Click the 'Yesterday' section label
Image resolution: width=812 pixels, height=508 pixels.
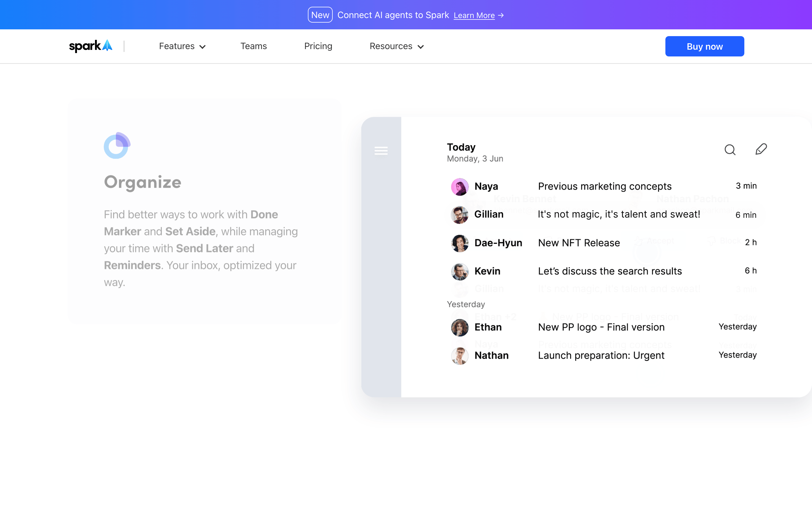coord(466,304)
